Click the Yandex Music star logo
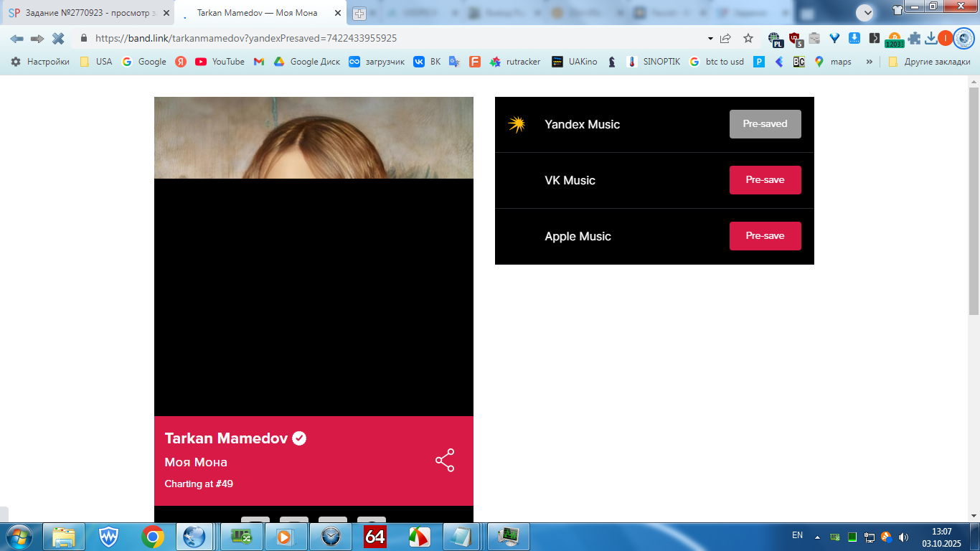The image size is (980, 551). [x=517, y=124]
